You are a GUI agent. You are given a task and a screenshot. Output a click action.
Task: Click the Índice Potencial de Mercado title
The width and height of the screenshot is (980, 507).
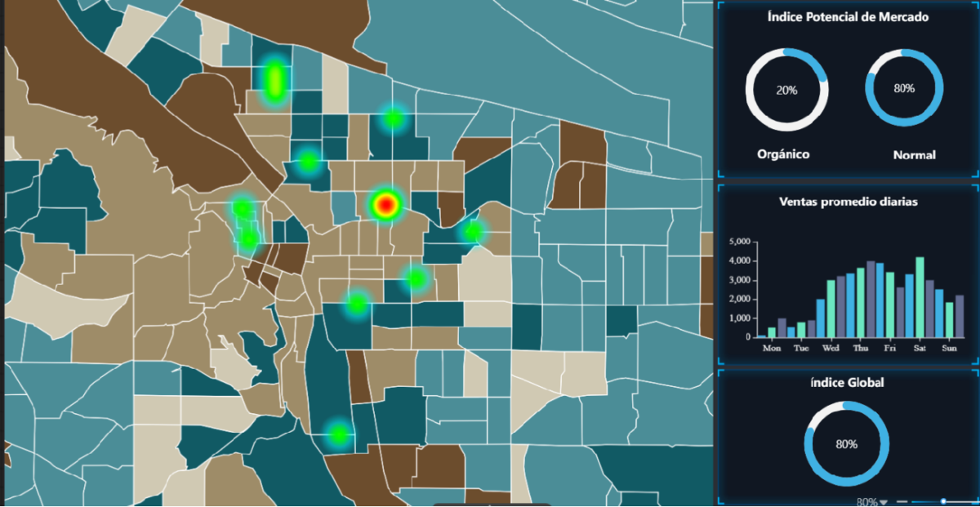[847, 17]
